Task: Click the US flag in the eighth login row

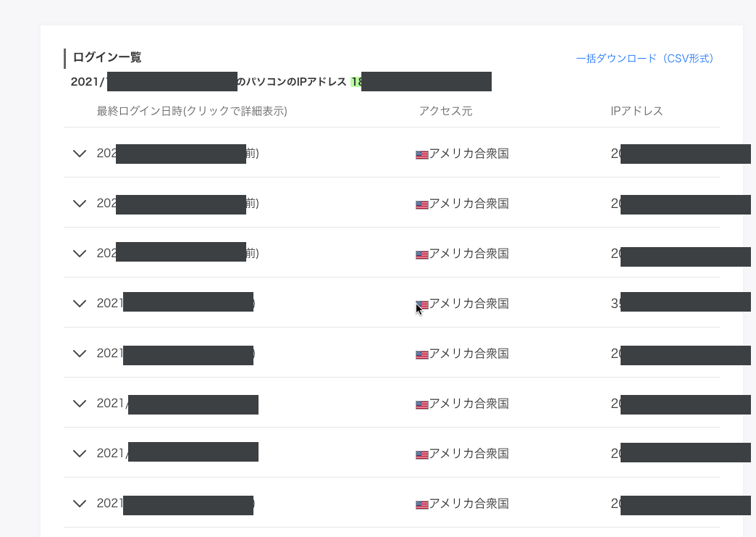Action: [421, 504]
